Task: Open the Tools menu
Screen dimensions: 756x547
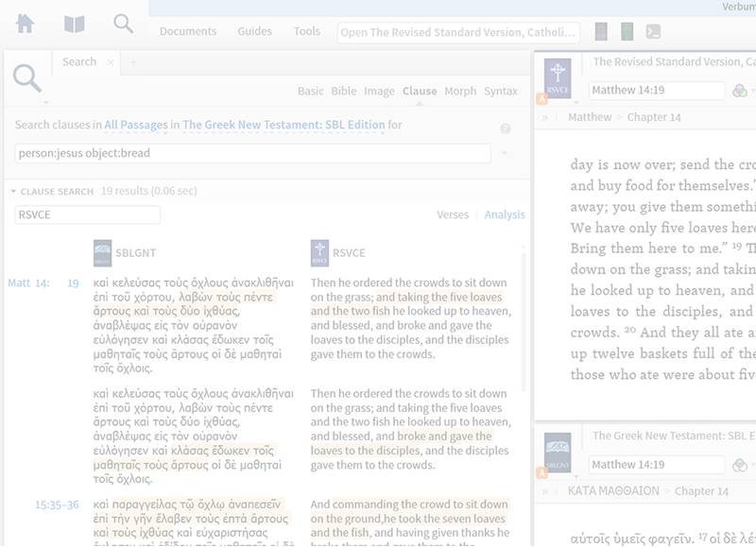Action: (x=307, y=31)
